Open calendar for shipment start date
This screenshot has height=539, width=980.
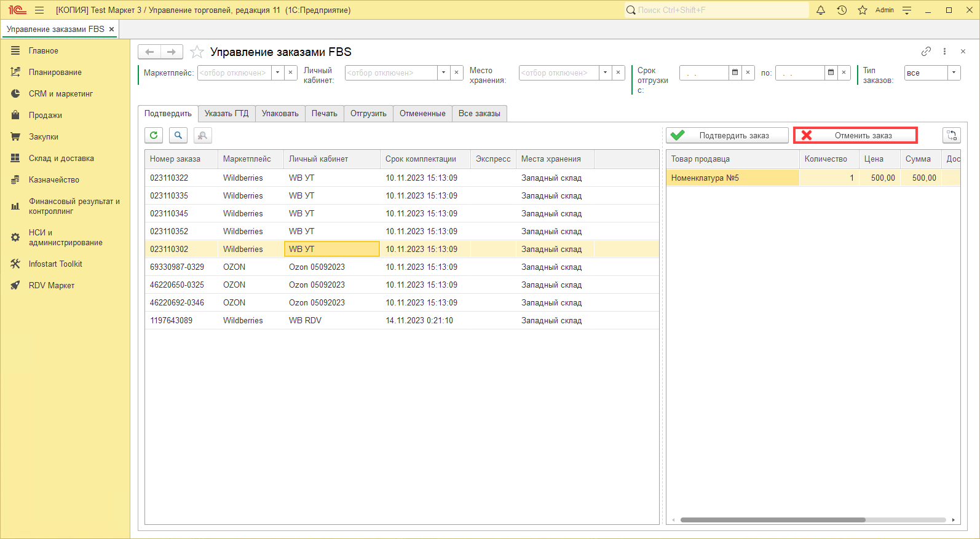(735, 73)
